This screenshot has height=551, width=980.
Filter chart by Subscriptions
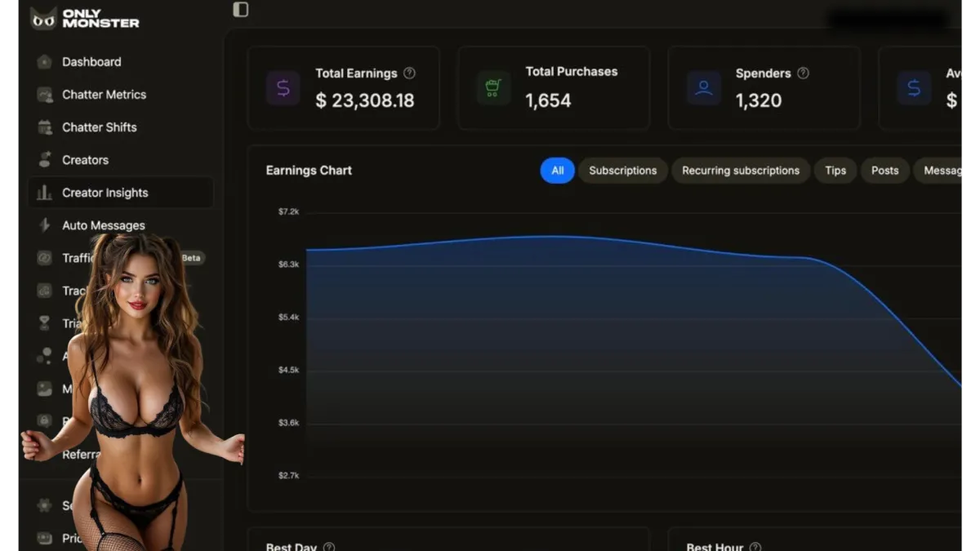pos(623,171)
